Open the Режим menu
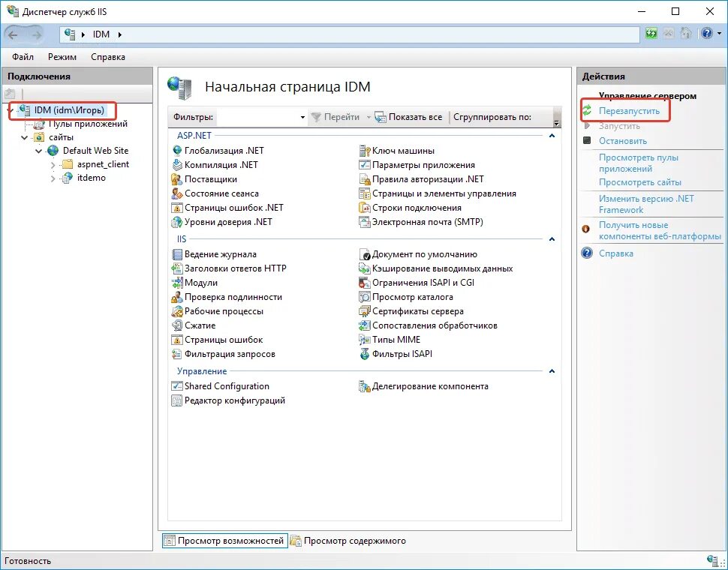728x570 pixels. click(62, 57)
